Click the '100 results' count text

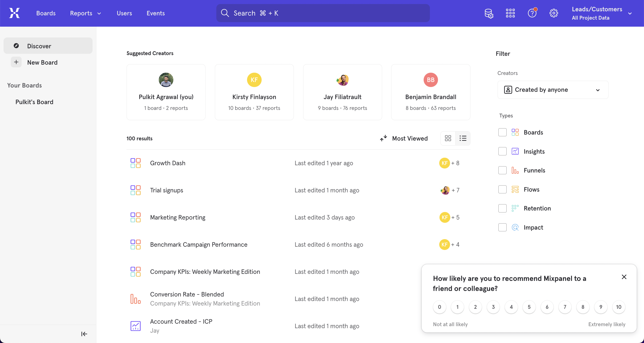click(139, 138)
